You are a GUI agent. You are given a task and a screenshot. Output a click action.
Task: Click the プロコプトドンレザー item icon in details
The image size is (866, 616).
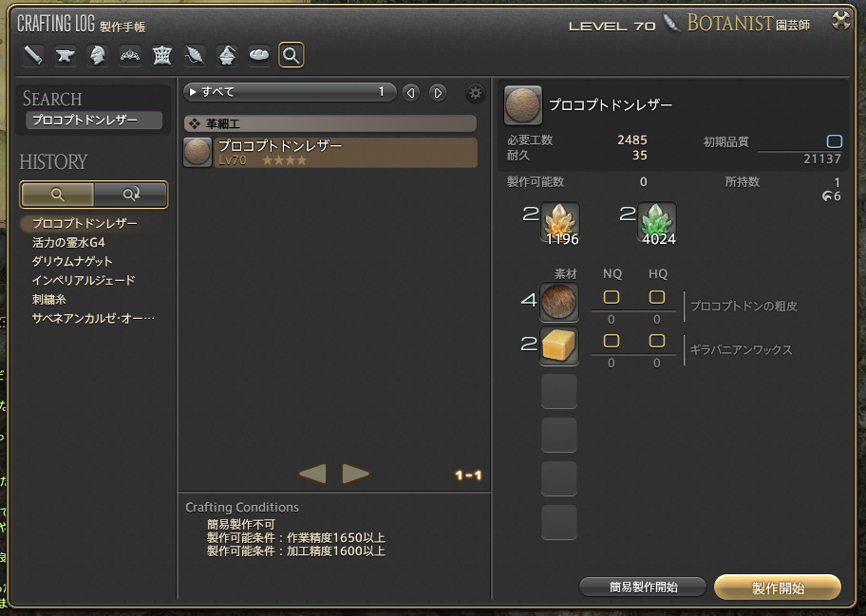pyautogui.click(x=522, y=104)
